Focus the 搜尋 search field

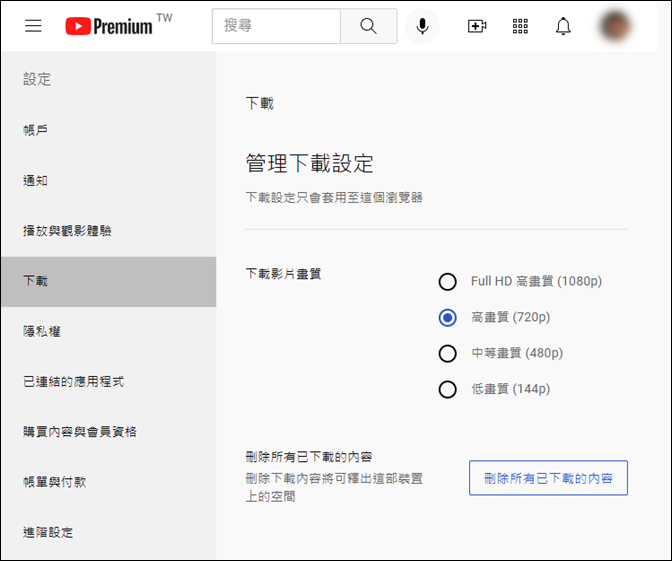tap(276, 26)
